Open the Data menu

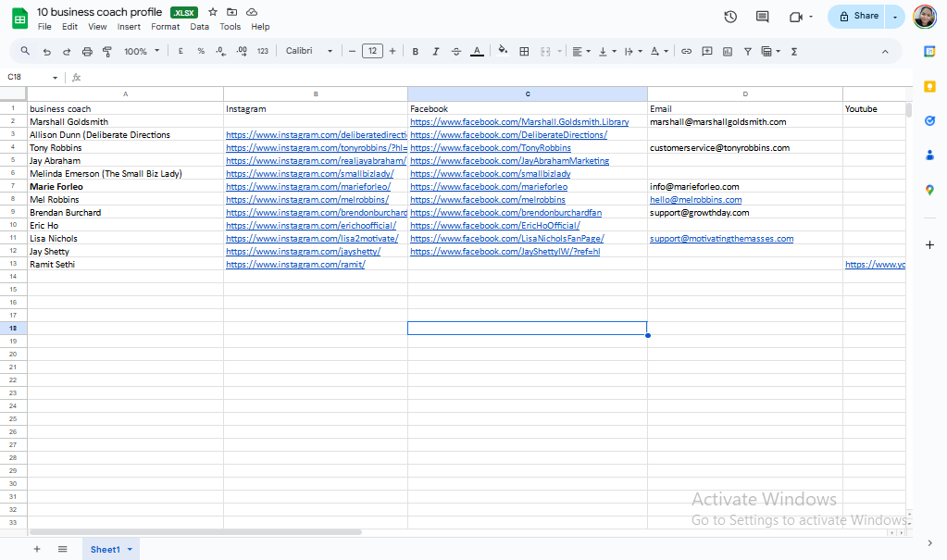coord(199,27)
